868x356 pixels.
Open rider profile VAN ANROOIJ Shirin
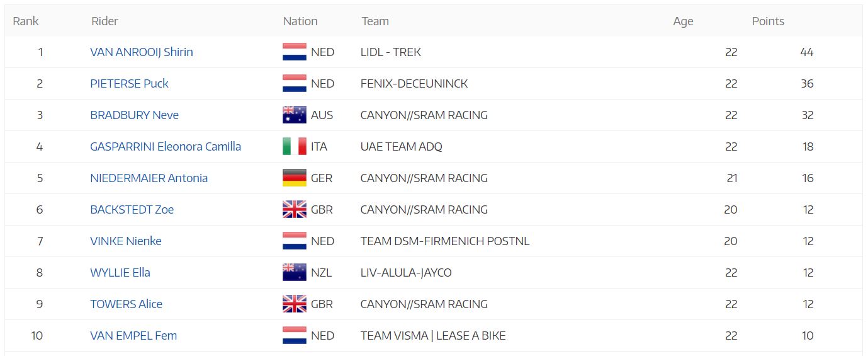click(x=142, y=52)
